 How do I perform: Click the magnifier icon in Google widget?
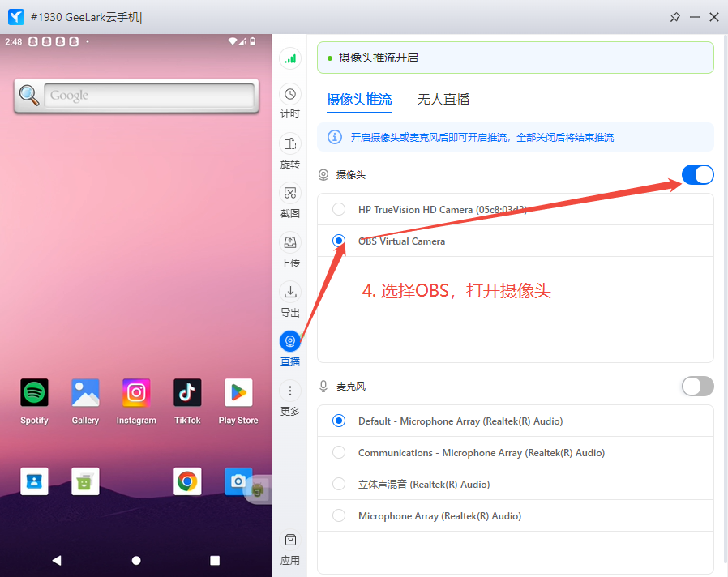click(29, 95)
